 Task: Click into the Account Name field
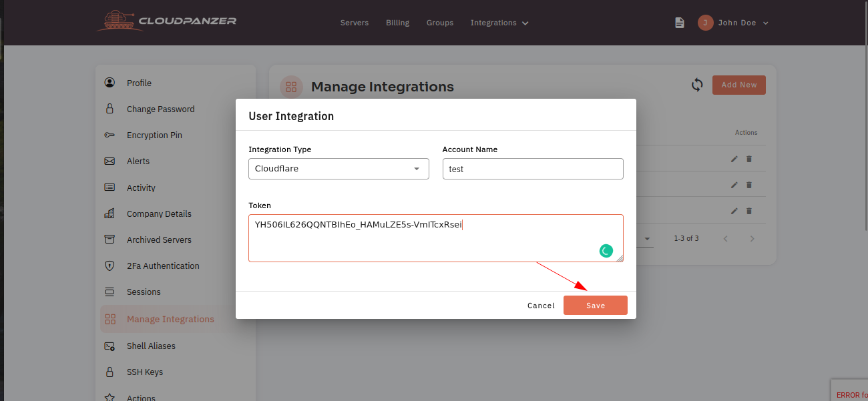click(x=533, y=169)
